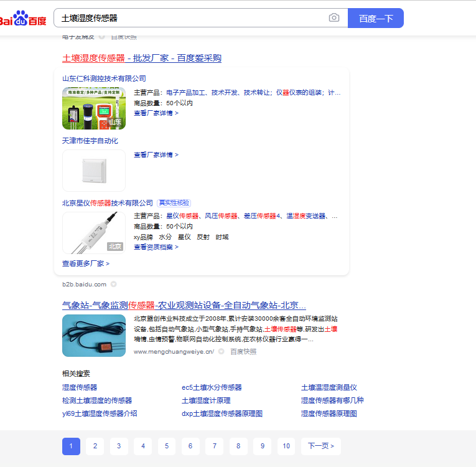Screen dimensions: 476x467
Task: Click www.mengchuangweiye.cn URL
Action: coord(174,352)
